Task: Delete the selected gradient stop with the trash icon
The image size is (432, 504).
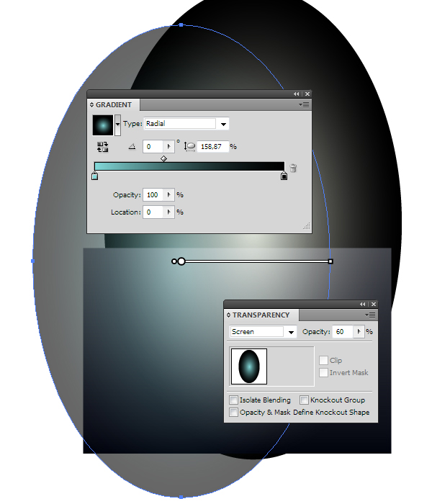Action: coord(293,168)
